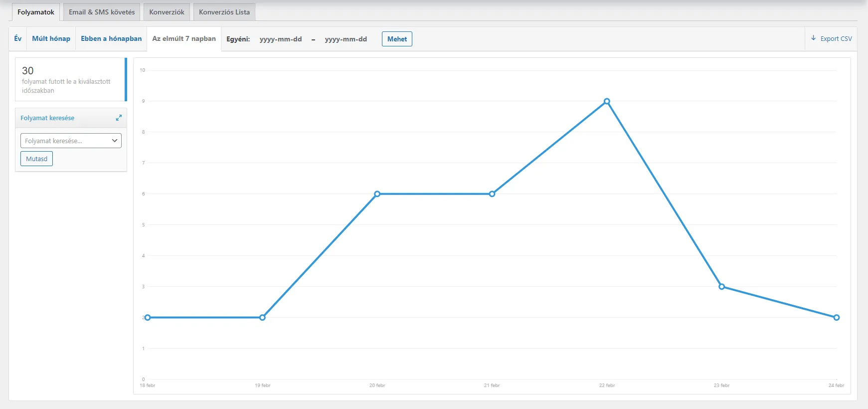This screenshot has width=868, height=409.
Task: Click the '20 febr' axis label
Action: 377,386
